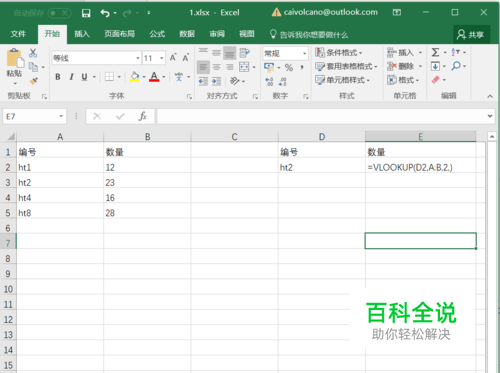
Task: Toggle the AutoSave switch
Action: (60, 13)
